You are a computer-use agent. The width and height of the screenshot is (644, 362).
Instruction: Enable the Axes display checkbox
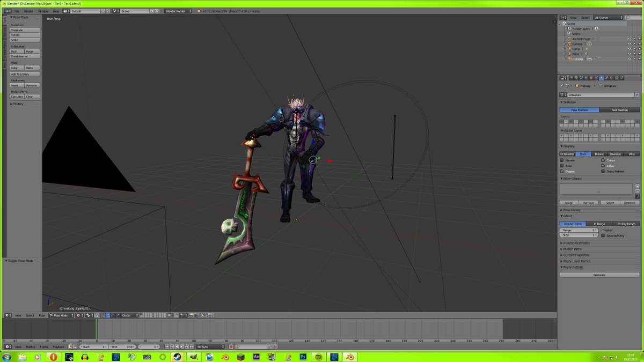[x=562, y=166]
